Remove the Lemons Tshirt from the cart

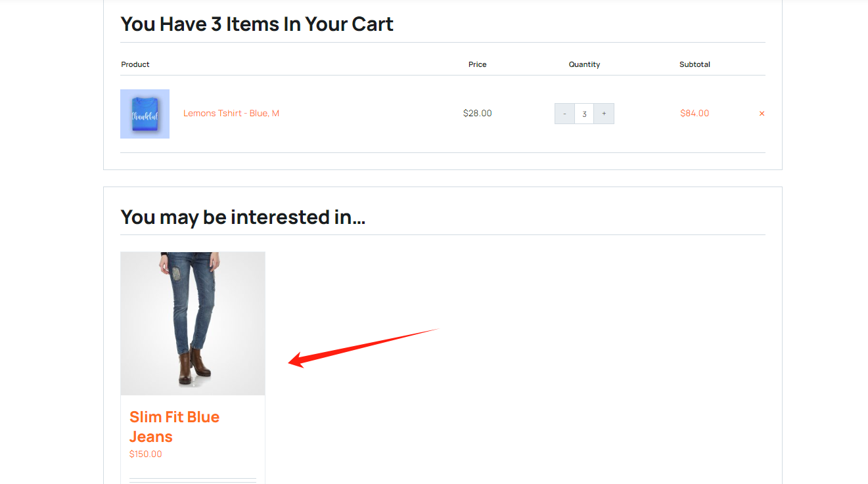pos(762,113)
